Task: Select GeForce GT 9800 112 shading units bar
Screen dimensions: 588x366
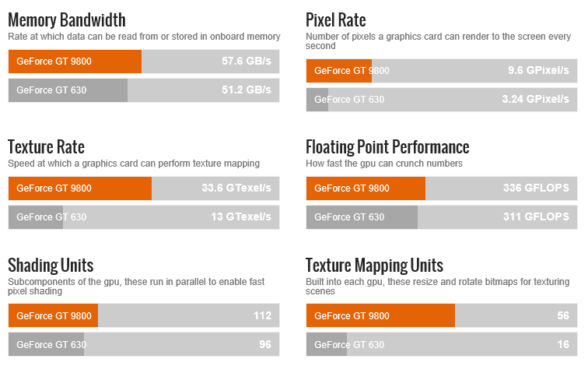Action: [x=144, y=315]
